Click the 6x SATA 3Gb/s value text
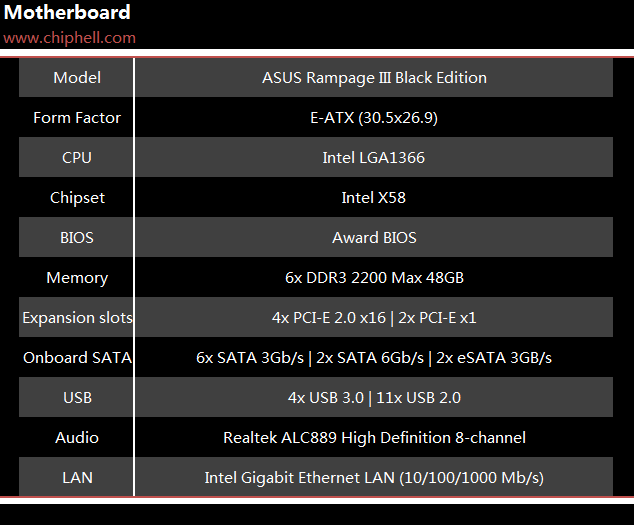The image size is (634, 525). [x=250, y=358]
